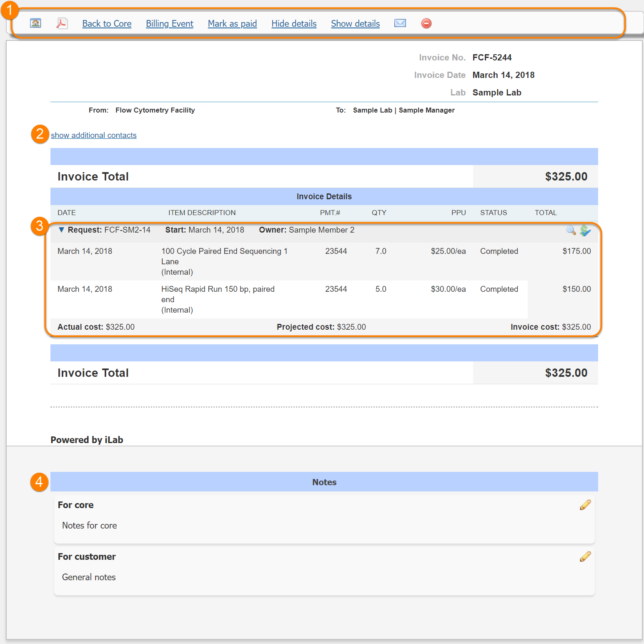Image resolution: width=644 pixels, height=644 pixels.
Task: Mark the invoice as paid
Action: click(x=232, y=24)
